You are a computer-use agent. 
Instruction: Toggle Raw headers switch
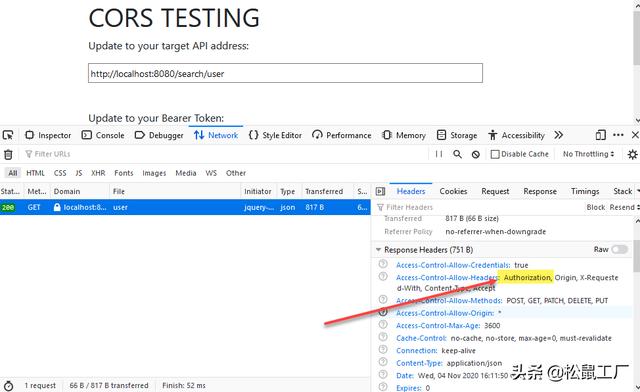point(619,249)
